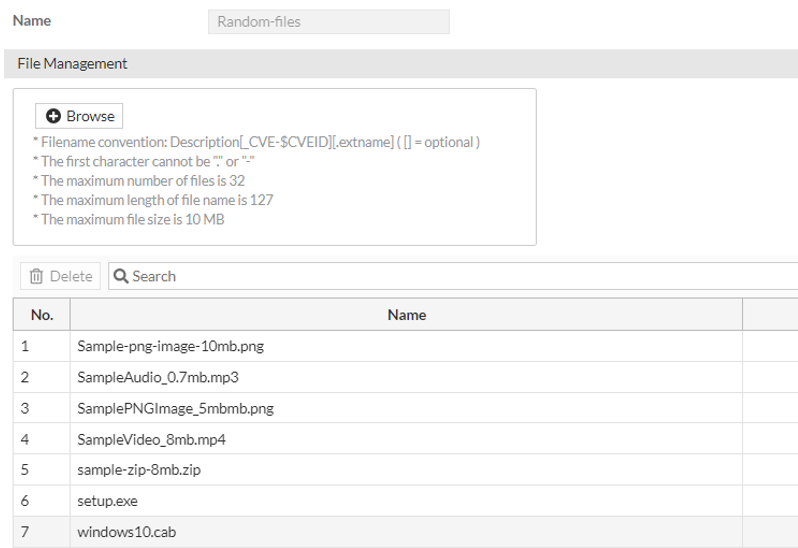Click the Delete trash icon

pyautogui.click(x=36, y=276)
